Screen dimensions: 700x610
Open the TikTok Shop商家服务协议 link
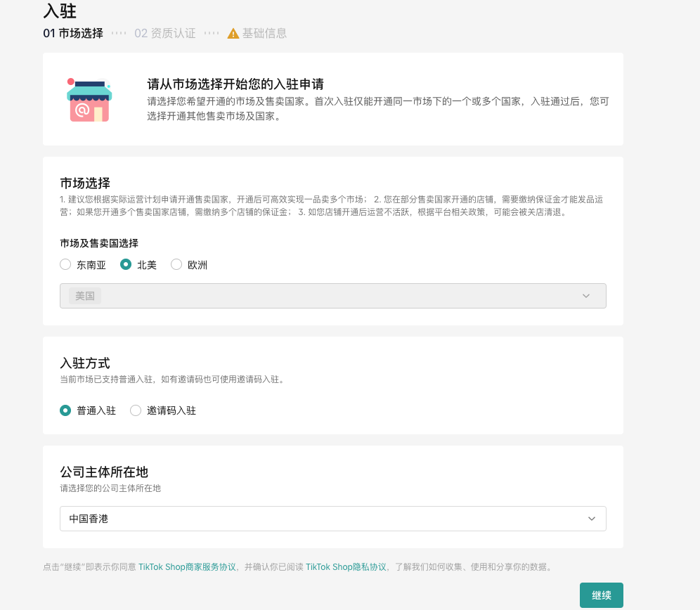pyautogui.click(x=186, y=566)
